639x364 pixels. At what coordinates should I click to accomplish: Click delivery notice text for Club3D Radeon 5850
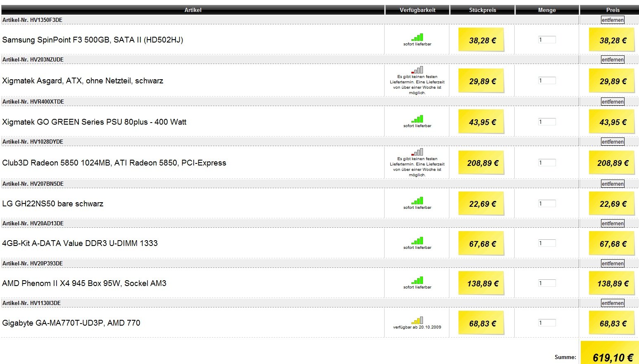pos(417,167)
